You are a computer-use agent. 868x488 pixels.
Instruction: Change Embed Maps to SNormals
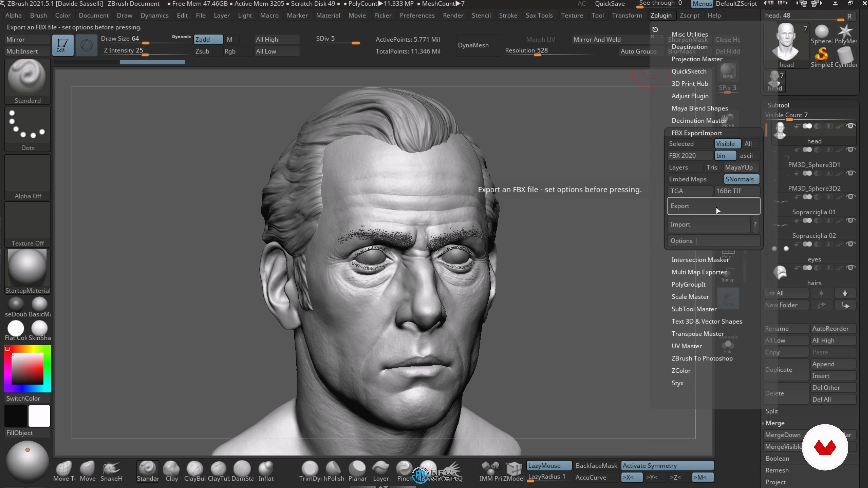pos(740,179)
